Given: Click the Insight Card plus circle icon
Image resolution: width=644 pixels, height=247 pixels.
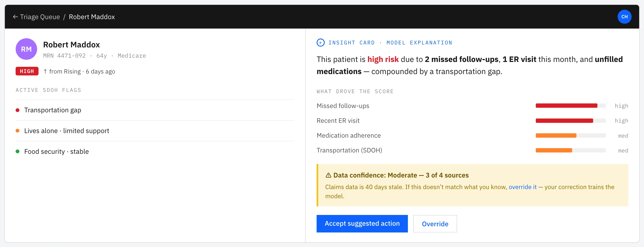Looking at the screenshot, I should tap(320, 43).
